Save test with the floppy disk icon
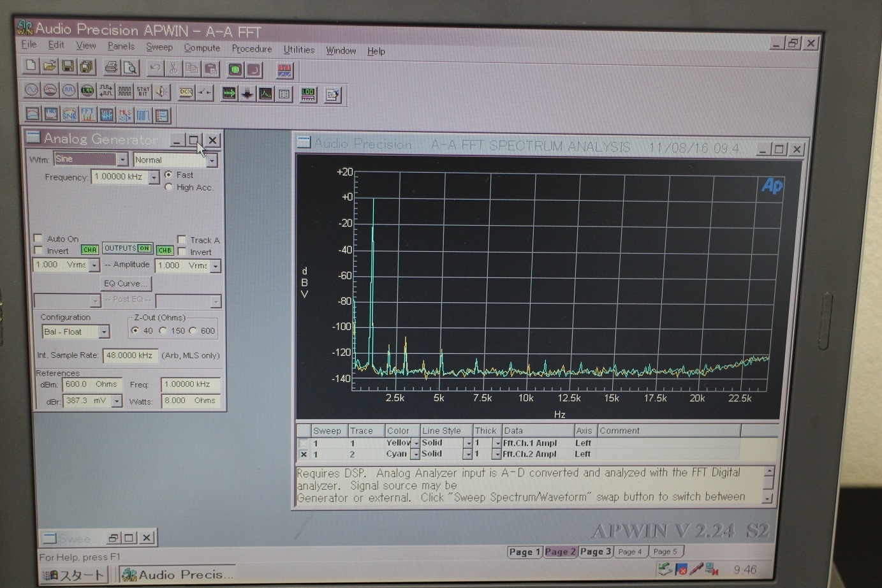 pos(68,66)
